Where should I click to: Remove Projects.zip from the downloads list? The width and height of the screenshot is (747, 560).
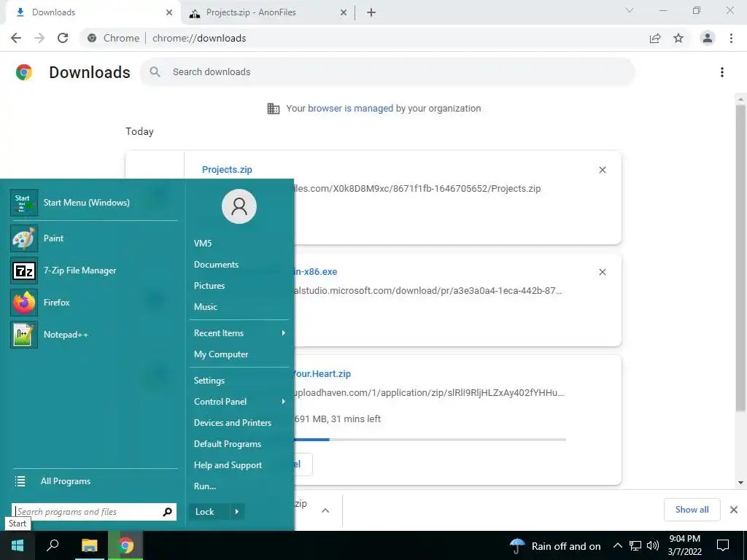click(x=602, y=170)
